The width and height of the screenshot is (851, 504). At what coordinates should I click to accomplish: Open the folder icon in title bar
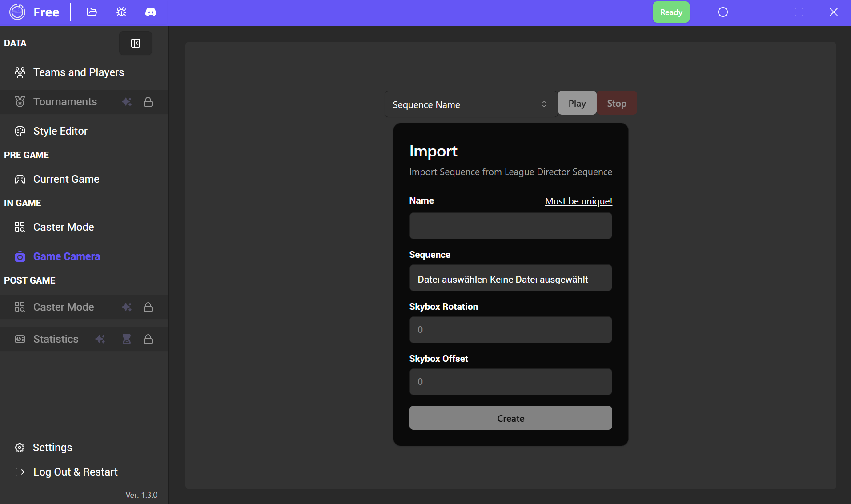pyautogui.click(x=92, y=12)
